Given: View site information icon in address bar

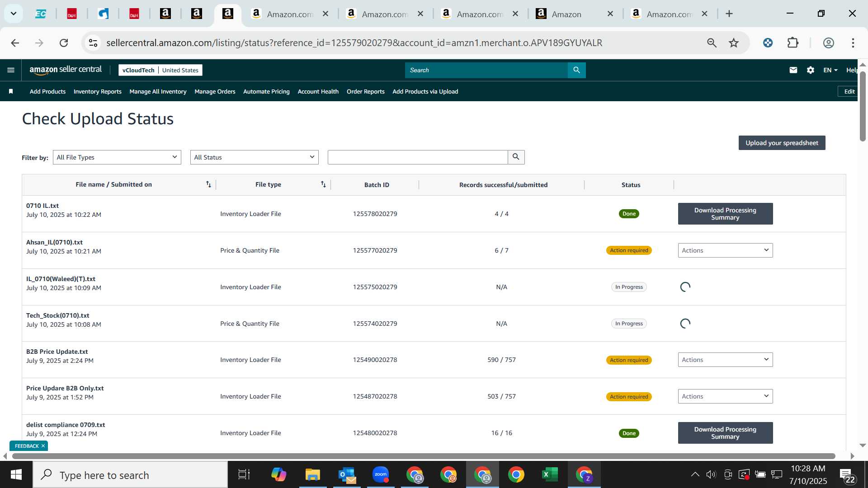Looking at the screenshot, I should tap(93, 43).
